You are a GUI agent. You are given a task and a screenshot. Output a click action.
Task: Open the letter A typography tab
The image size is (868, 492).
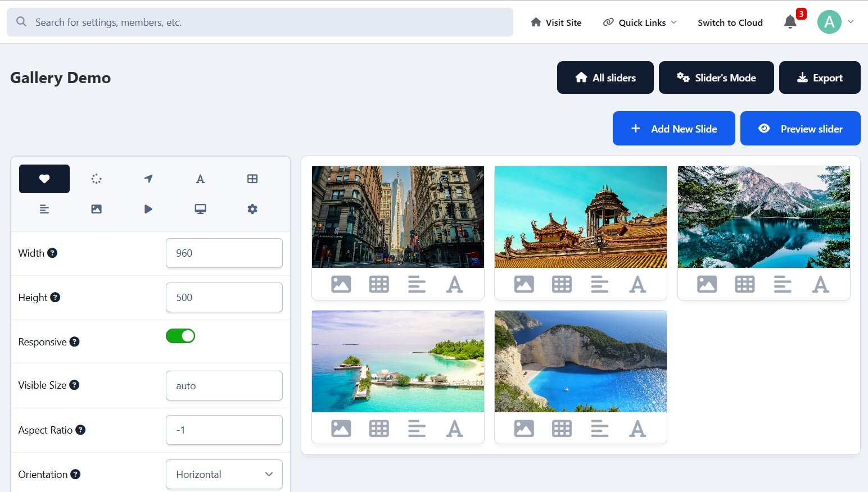coord(200,179)
